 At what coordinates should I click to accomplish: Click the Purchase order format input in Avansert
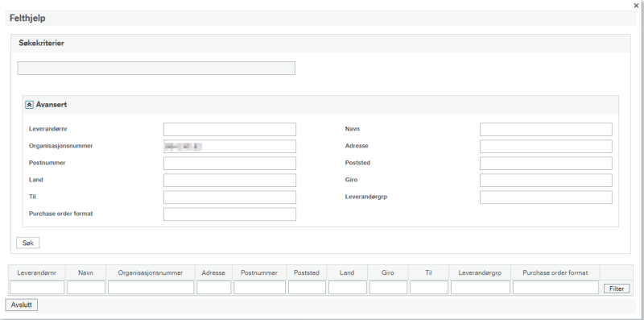coord(229,214)
